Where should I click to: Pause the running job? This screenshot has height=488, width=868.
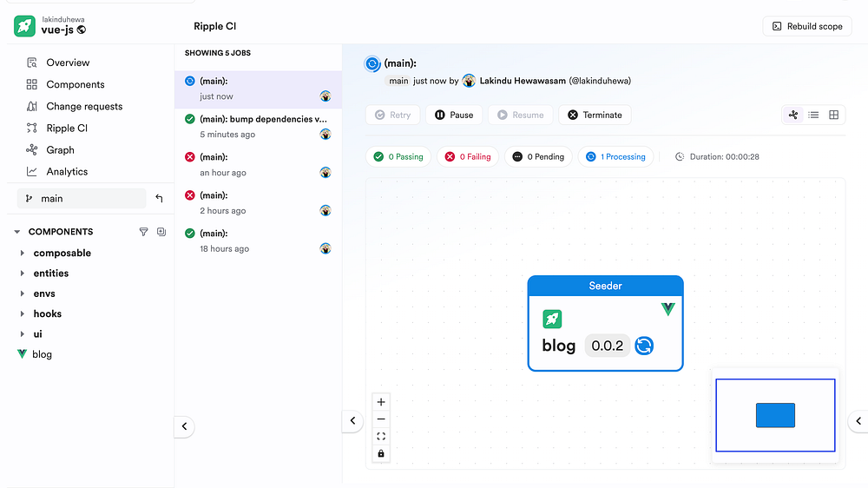tap(454, 115)
